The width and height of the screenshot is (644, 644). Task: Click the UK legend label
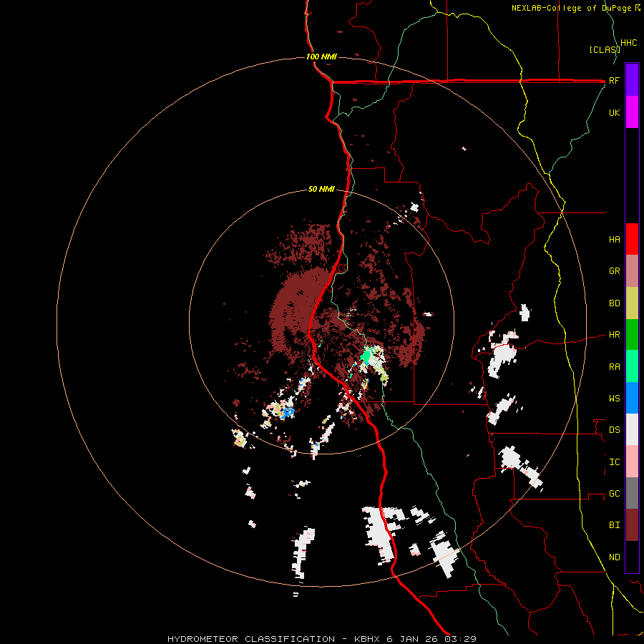tap(614, 113)
